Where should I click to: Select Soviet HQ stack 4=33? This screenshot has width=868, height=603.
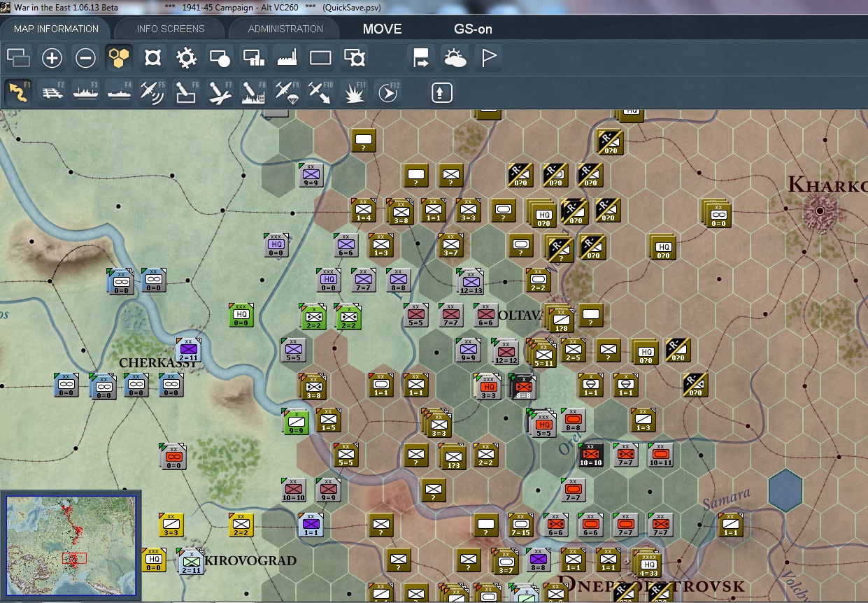648,562
